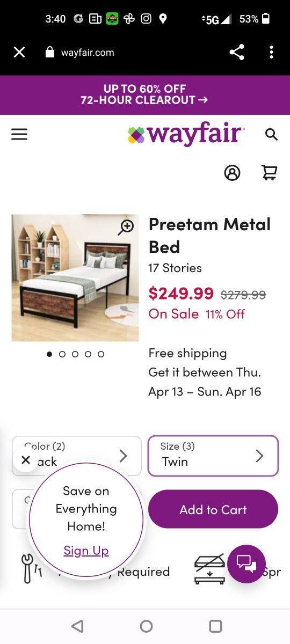Open the account profile icon
290x644 pixels.
[232, 173]
